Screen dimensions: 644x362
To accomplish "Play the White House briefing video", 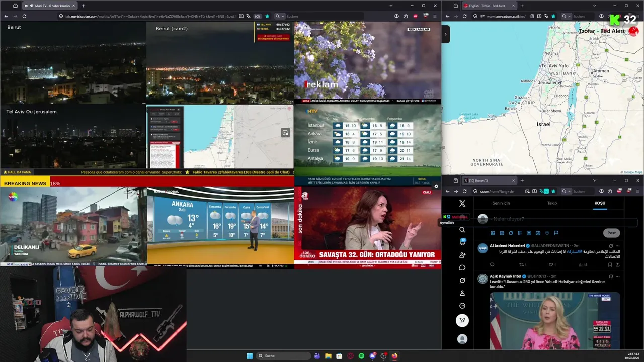I will [x=555, y=321].
